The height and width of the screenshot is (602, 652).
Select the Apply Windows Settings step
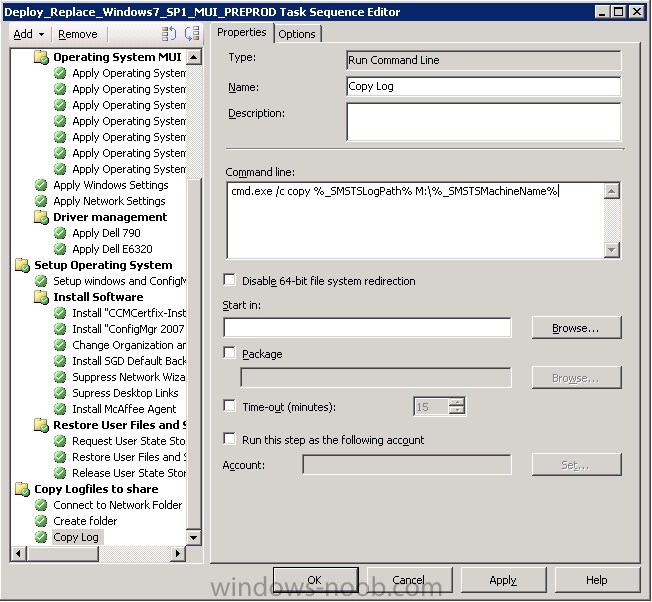pyautogui.click(x=111, y=185)
